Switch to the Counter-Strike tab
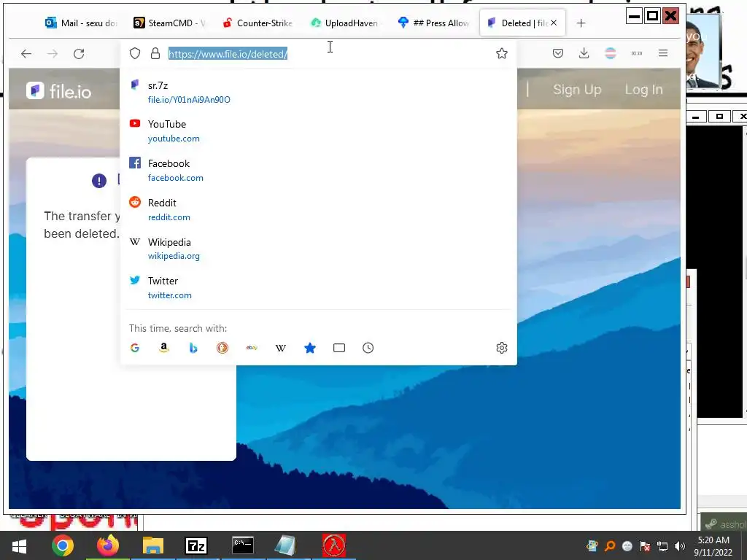The width and height of the screenshot is (747, 560). 258,23
